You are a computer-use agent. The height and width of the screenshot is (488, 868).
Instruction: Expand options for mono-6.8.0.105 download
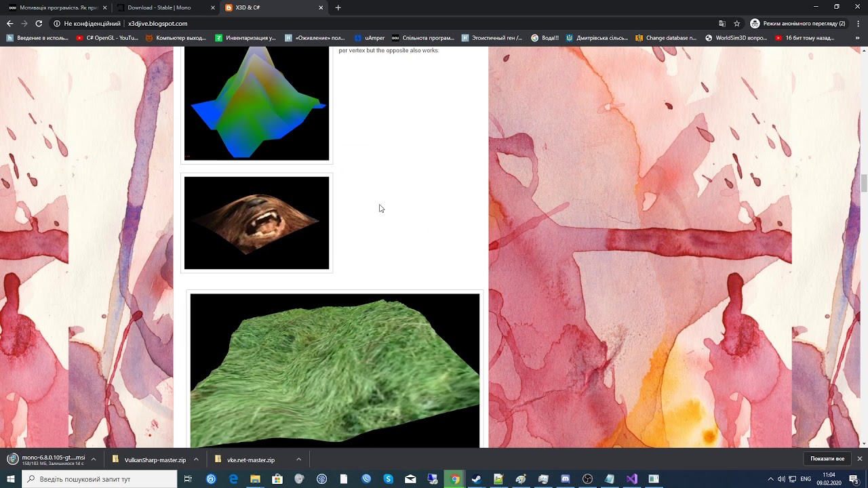click(x=94, y=460)
